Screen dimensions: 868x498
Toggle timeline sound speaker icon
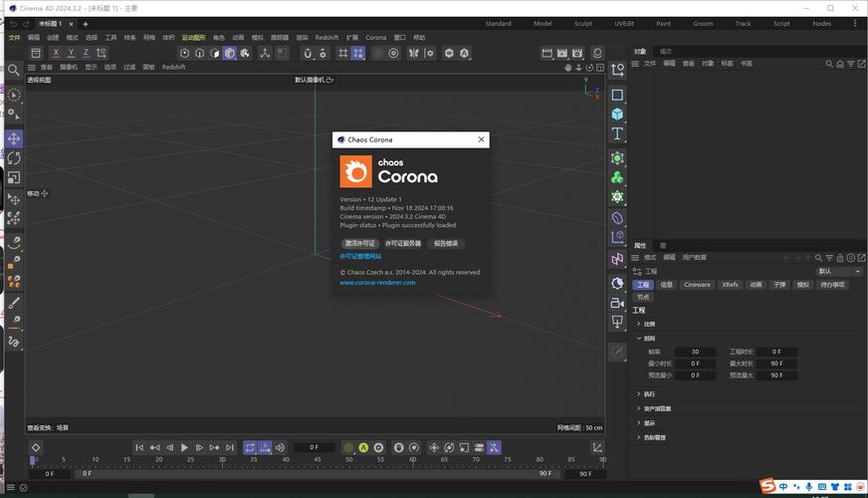coord(280,447)
